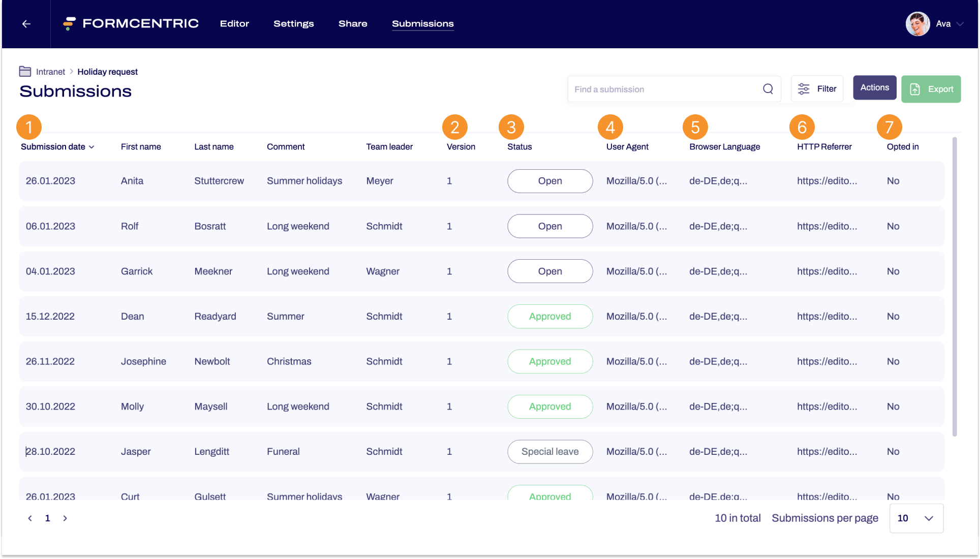Click the back arrow icon
980x559 pixels.
pos(26,24)
